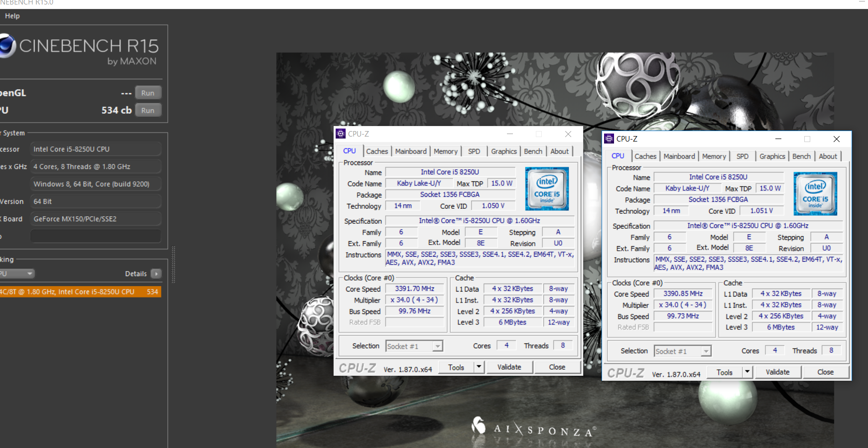
Task: Click Close button in left CPU-Z footer
Action: coord(557,367)
